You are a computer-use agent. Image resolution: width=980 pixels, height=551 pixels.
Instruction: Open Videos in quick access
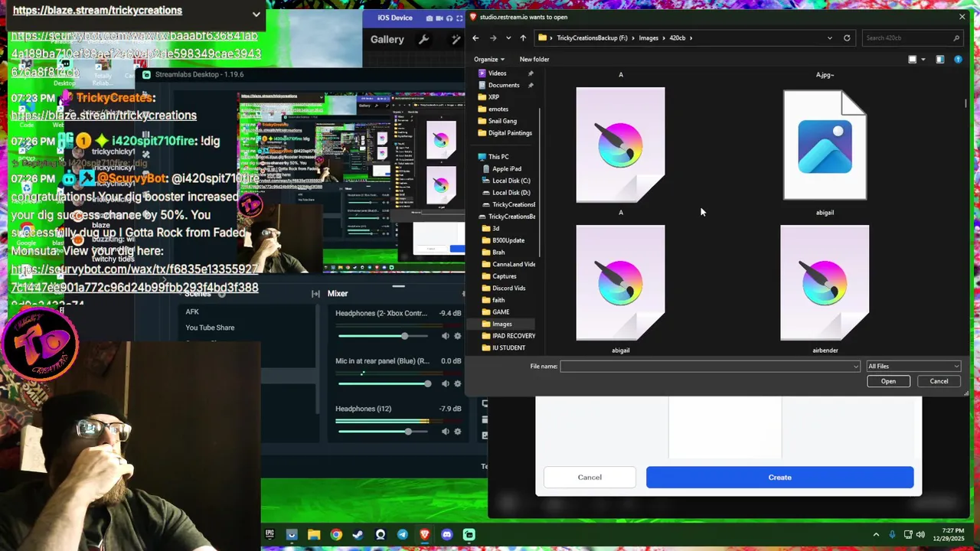point(497,73)
